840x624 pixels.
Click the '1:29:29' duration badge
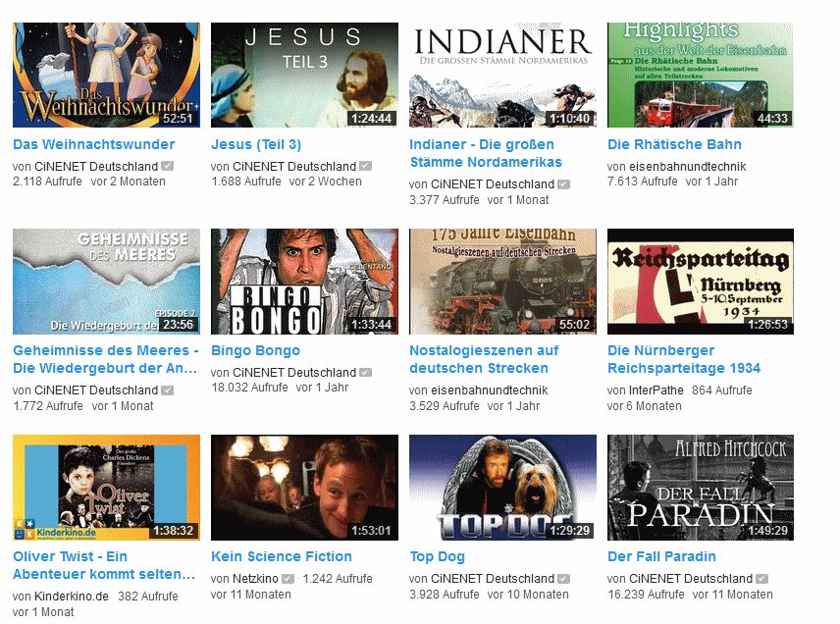[x=569, y=530]
